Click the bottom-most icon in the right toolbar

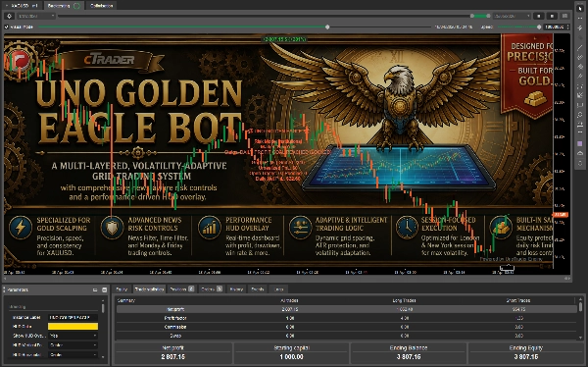click(580, 163)
